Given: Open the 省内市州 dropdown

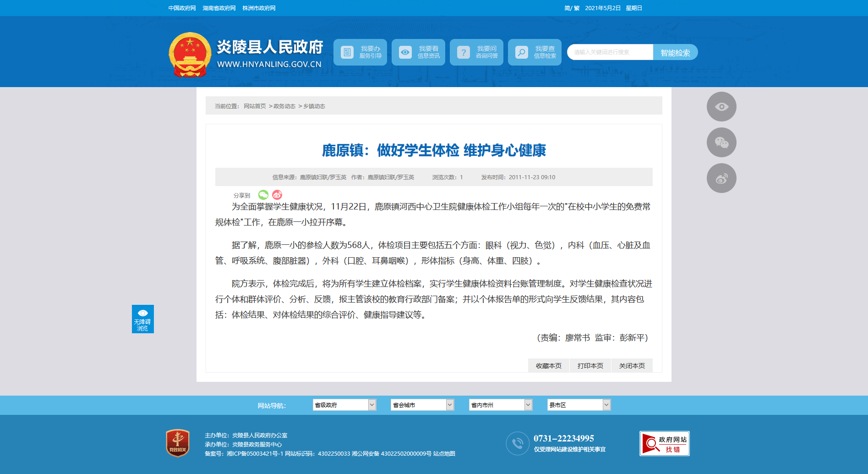Looking at the screenshot, I should click(501, 405).
